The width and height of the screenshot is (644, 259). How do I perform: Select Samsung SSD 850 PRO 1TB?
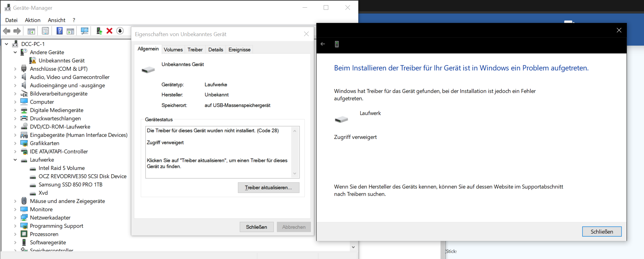[70, 185]
